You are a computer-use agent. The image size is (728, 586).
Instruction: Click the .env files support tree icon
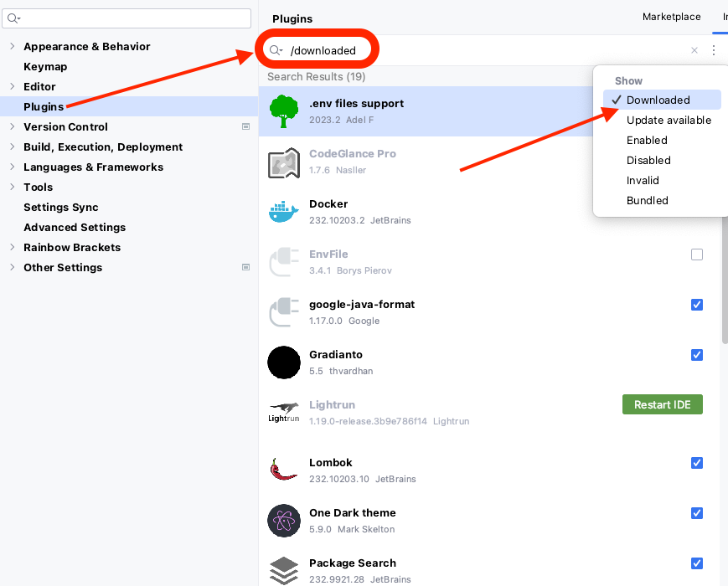(283, 111)
